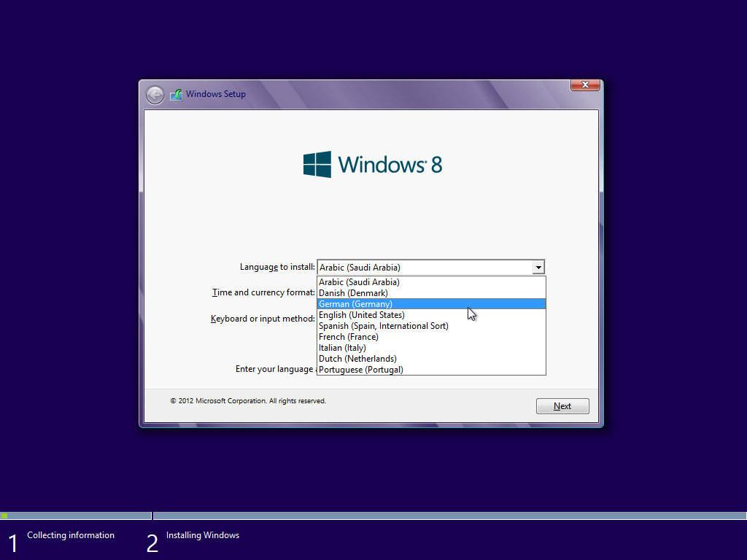This screenshot has width=747, height=560.
Task: Close the Windows Setup dialog
Action: pyautogui.click(x=585, y=85)
